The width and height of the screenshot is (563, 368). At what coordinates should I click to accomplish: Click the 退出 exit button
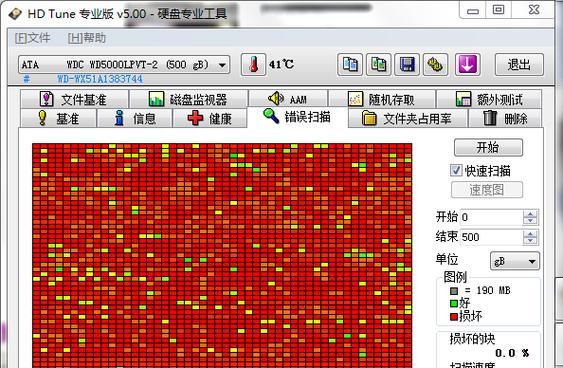[x=519, y=65]
